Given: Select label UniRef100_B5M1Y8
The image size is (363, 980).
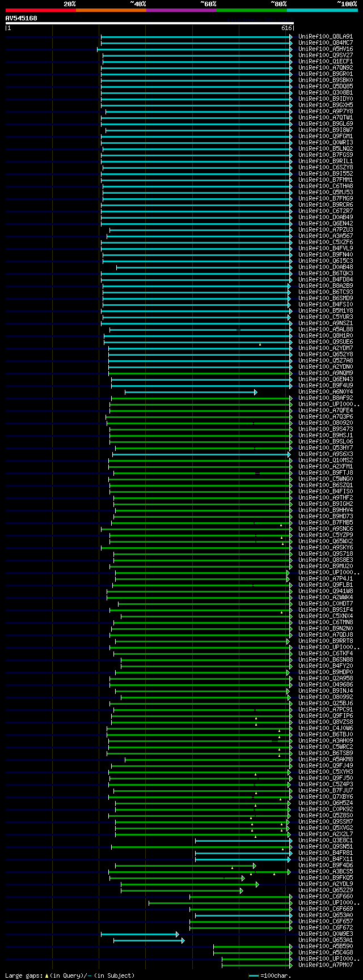Looking at the screenshot, I should (326, 310).
